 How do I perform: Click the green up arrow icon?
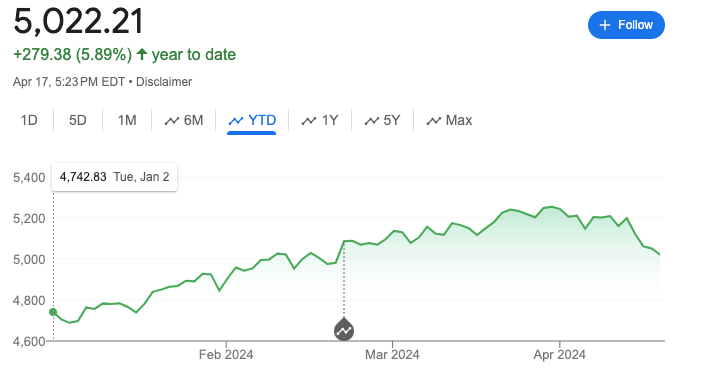point(142,55)
